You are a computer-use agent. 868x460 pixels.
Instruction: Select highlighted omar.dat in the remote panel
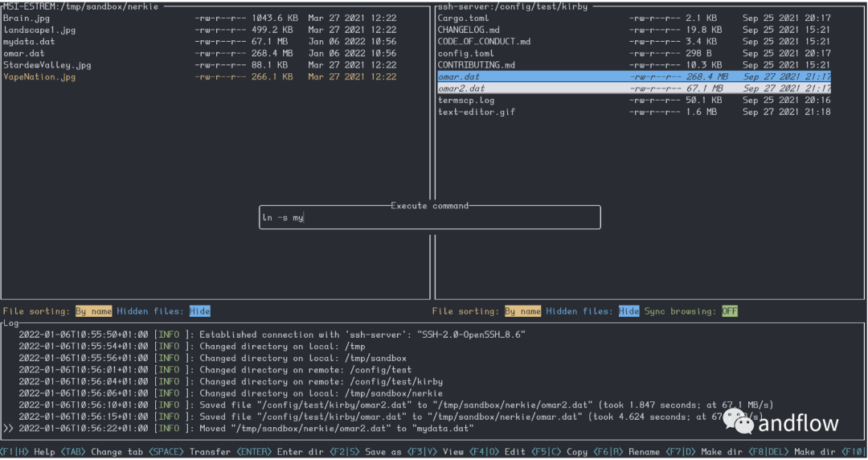point(634,76)
